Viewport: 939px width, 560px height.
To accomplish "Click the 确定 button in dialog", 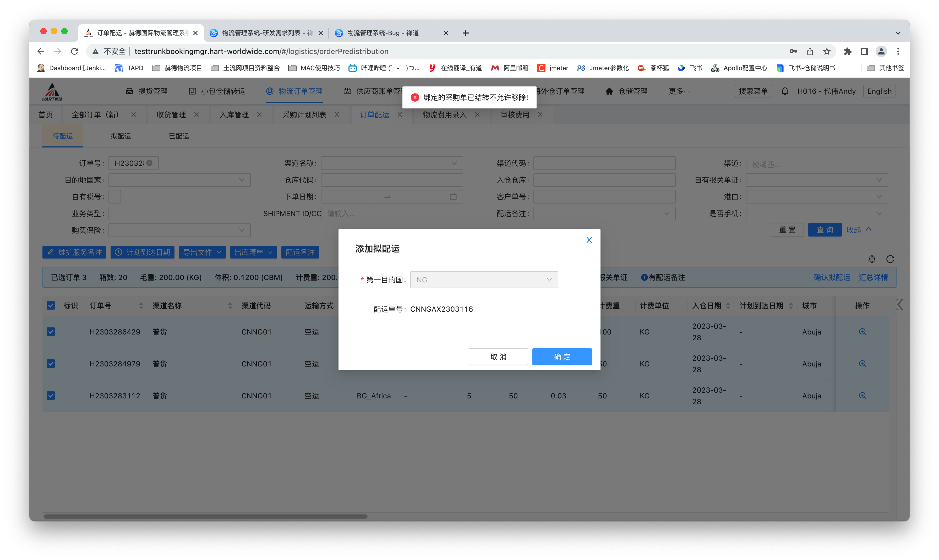I will (561, 356).
